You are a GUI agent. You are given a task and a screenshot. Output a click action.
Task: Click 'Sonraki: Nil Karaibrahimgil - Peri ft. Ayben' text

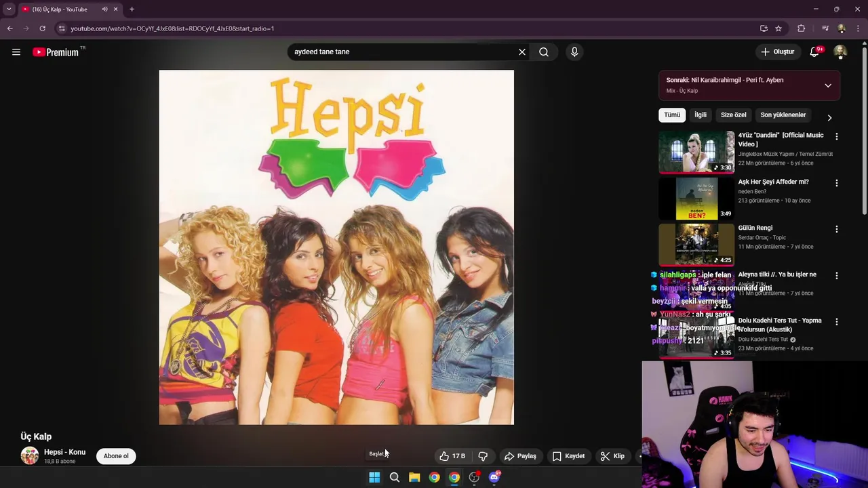point(725,80)
